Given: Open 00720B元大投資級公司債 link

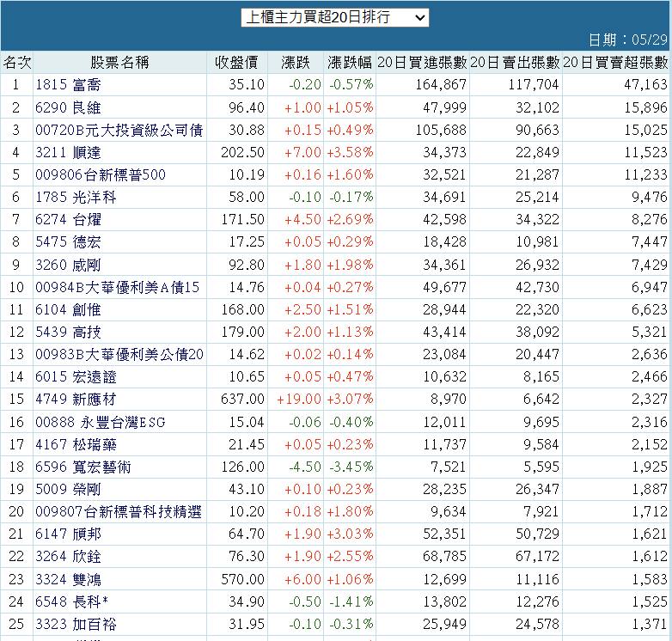Looking at the screenshot, I should [119, 130].
